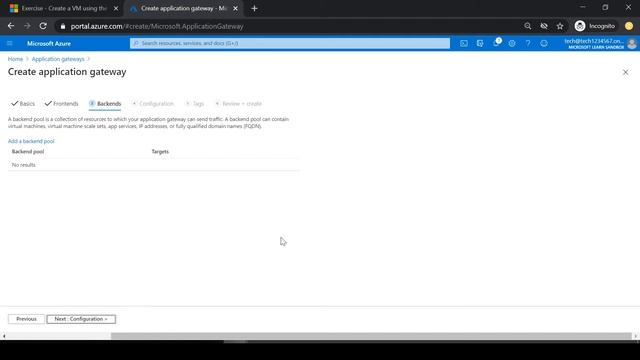Click the No results row text
The height and width of the screenshot is (360, 640).
point(24,165)
